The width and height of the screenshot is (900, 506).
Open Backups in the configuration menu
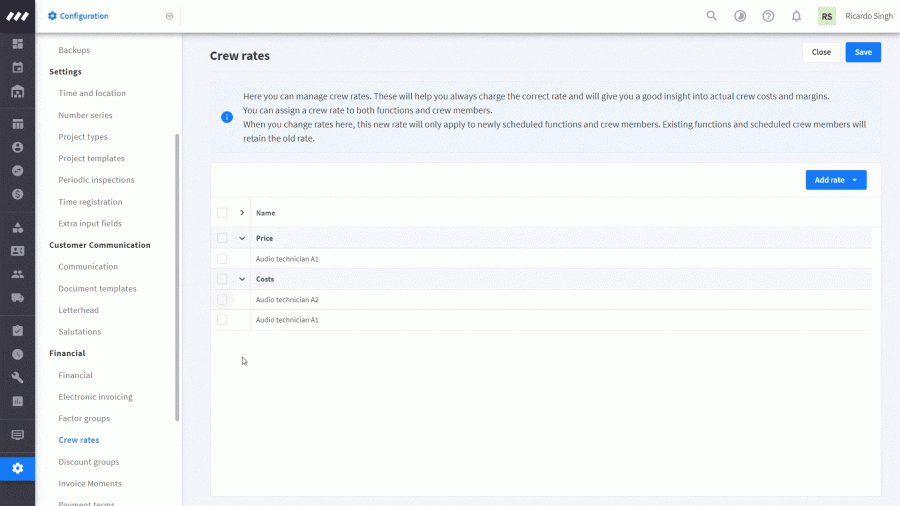pos(74,50)
